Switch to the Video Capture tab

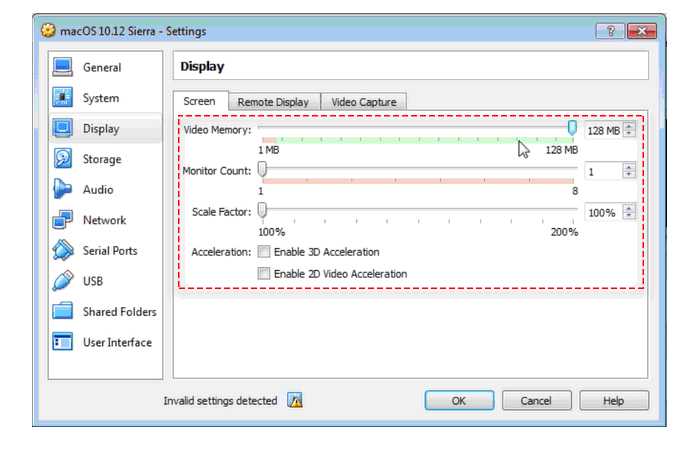coord(364,102)
